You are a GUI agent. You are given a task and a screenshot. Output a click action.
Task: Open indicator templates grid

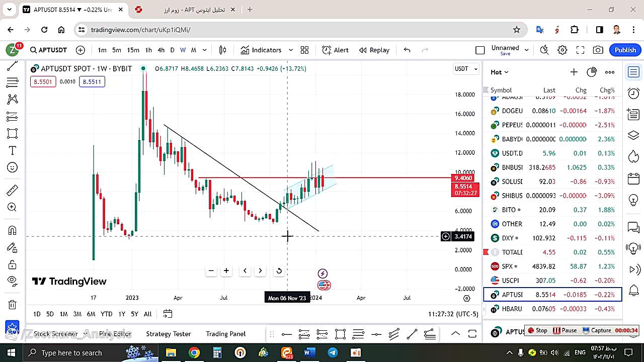tap(304, 50)
